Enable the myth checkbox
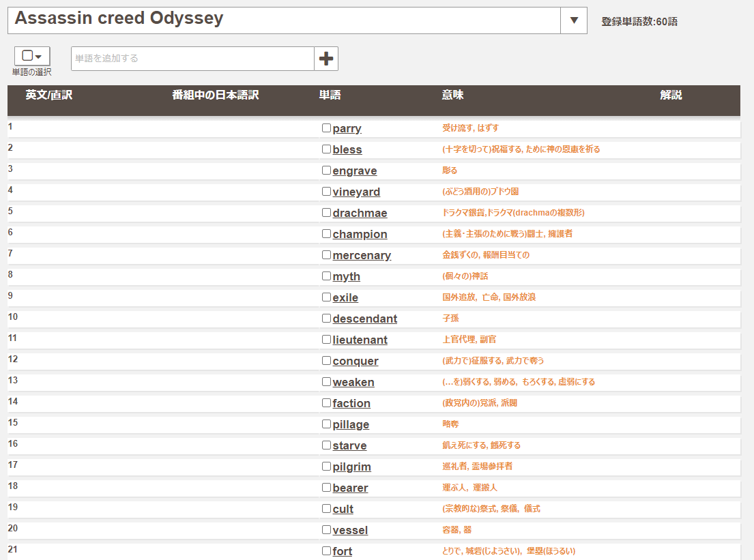The height and width of the screenshot is (560, 754). [327, 276]
